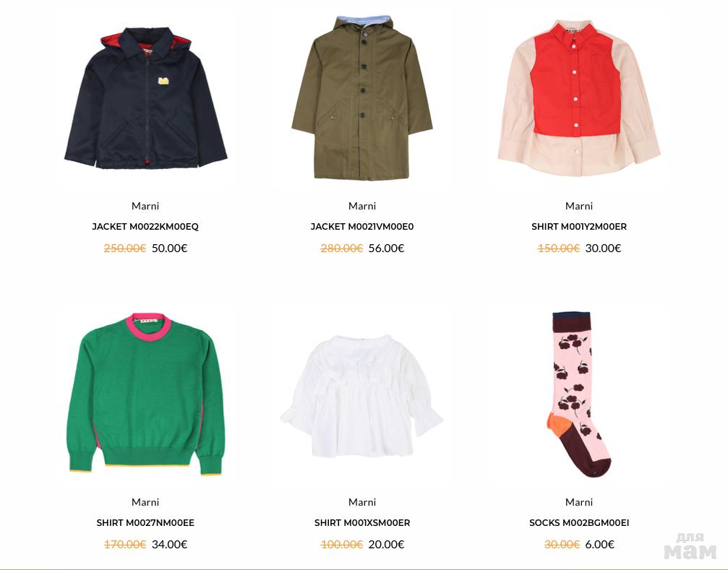728x570 pixels.
Task: Open JACKET M0022KM00EQ product title
Action: (x=145, y=227)
